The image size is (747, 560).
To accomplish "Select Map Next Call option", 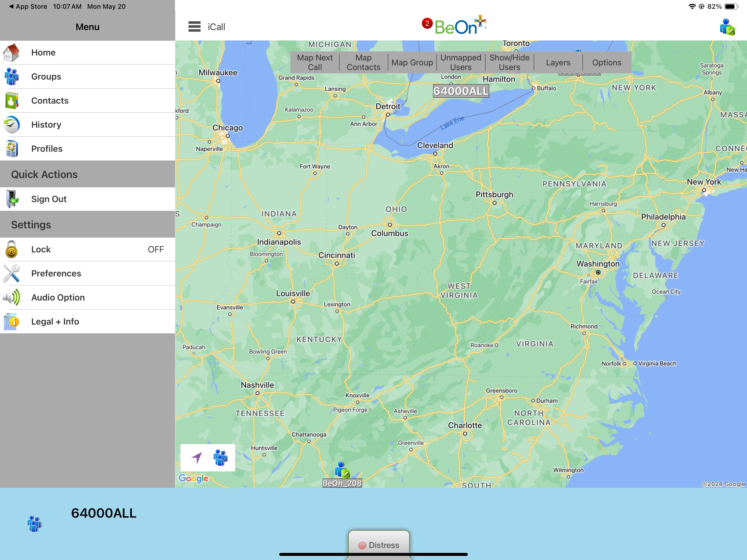I will point(315,63).
